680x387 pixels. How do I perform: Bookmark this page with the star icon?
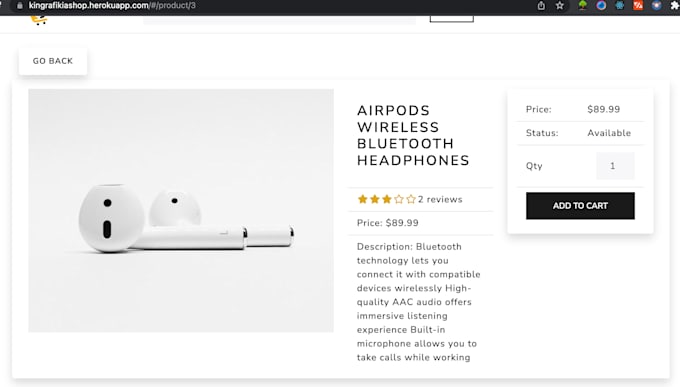pos(559,6)
